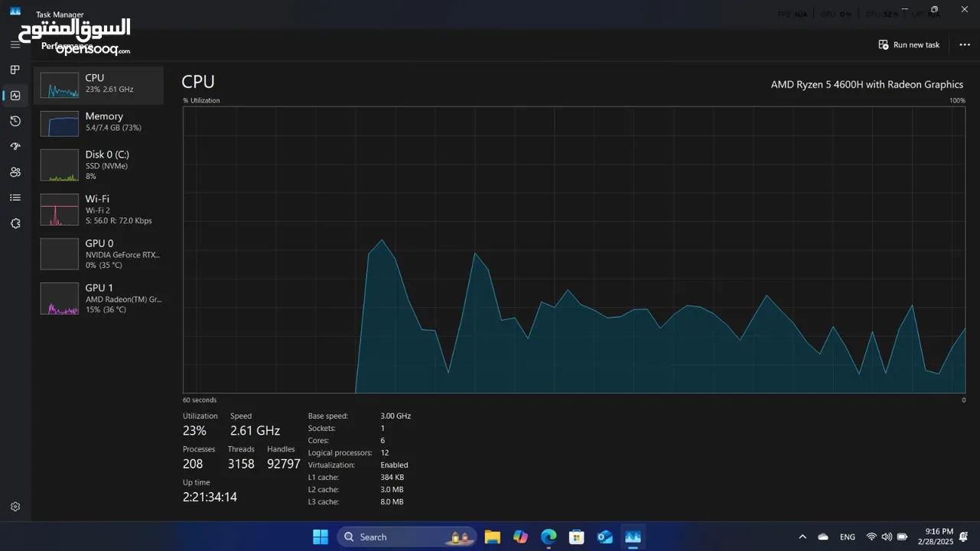Select the Performance page icon

(x=15, y=96)
